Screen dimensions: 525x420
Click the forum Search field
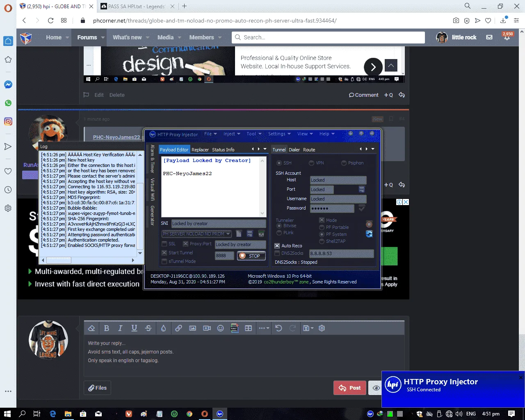328,37
